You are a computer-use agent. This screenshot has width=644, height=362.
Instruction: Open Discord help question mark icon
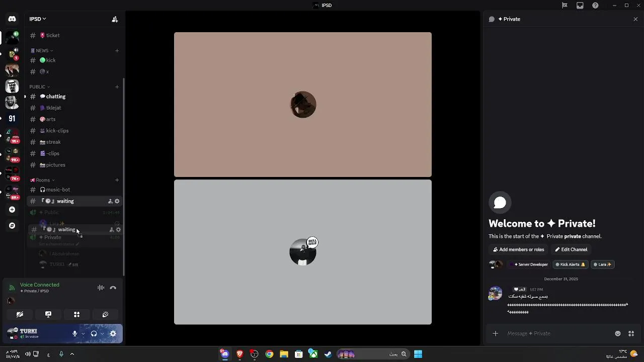(x=596, y=6)
